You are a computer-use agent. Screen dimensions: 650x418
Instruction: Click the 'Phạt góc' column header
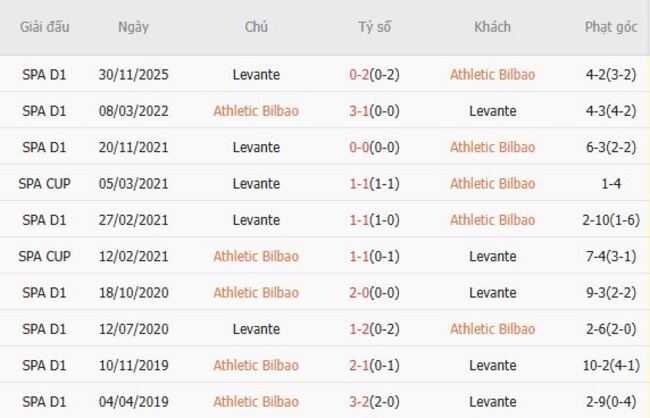(610, 27)
